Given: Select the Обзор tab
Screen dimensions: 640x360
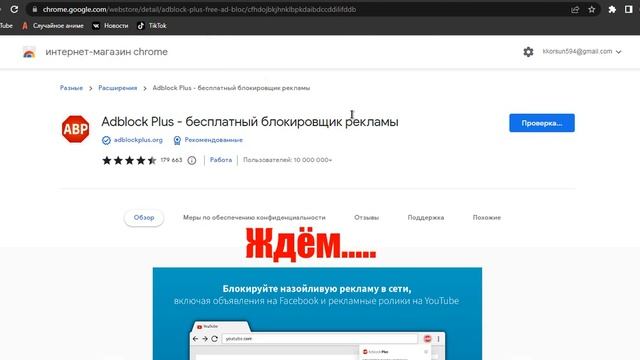Looking at the screenshot, I should coord(144,218).
